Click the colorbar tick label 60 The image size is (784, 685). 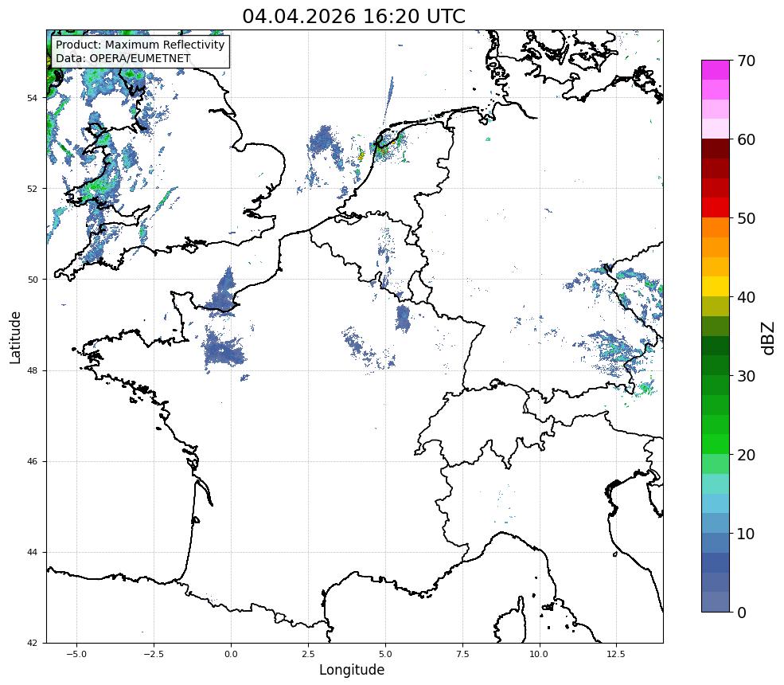tap(746, 139)
